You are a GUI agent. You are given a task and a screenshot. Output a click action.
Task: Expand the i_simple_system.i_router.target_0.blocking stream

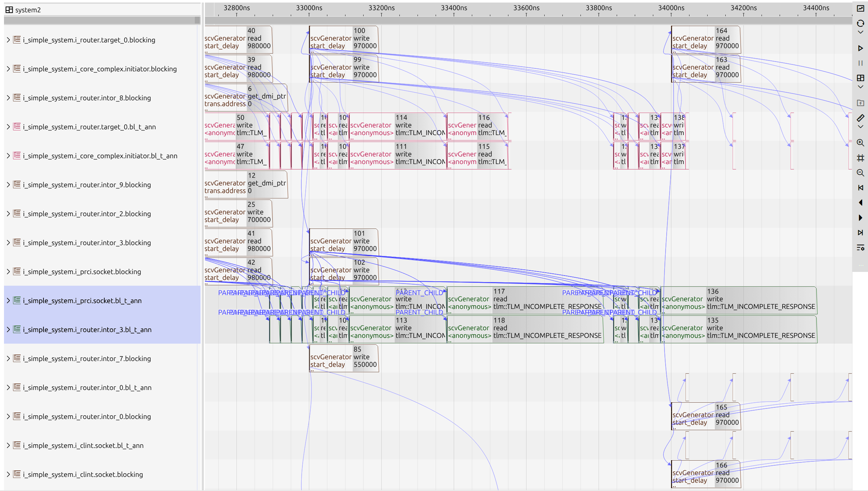[x=8, y=40]
